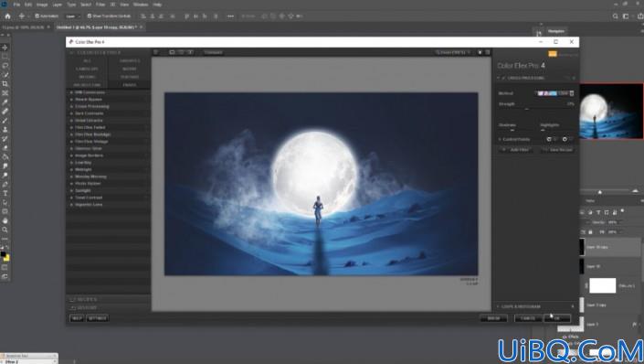Toggle Auto-Select checkbox in options bar
Viewport: 644px width, 364px height.
(37, 16)
